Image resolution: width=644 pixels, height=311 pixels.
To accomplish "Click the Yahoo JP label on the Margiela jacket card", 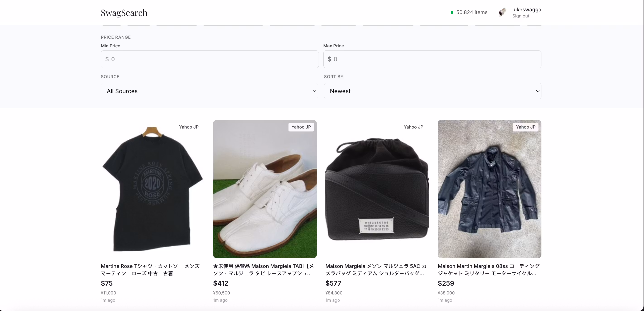I will (526, 127).
